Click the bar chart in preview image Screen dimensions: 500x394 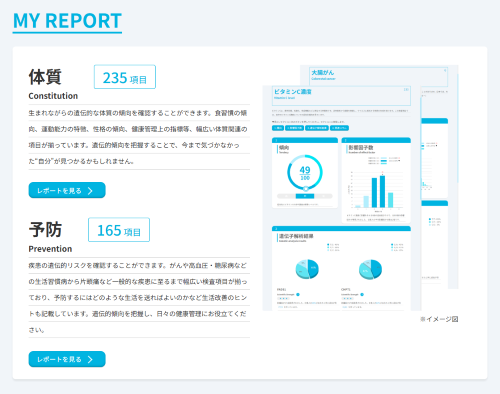[376, 191]
